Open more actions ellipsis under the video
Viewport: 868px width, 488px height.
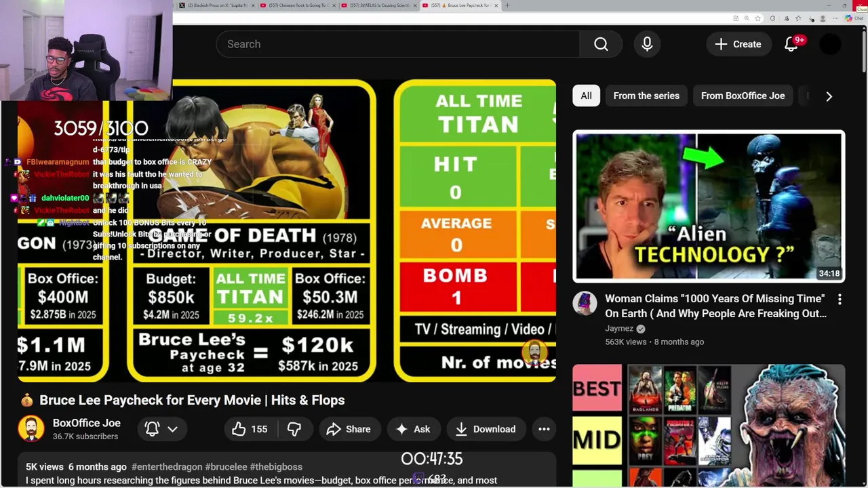pos(544,429)
